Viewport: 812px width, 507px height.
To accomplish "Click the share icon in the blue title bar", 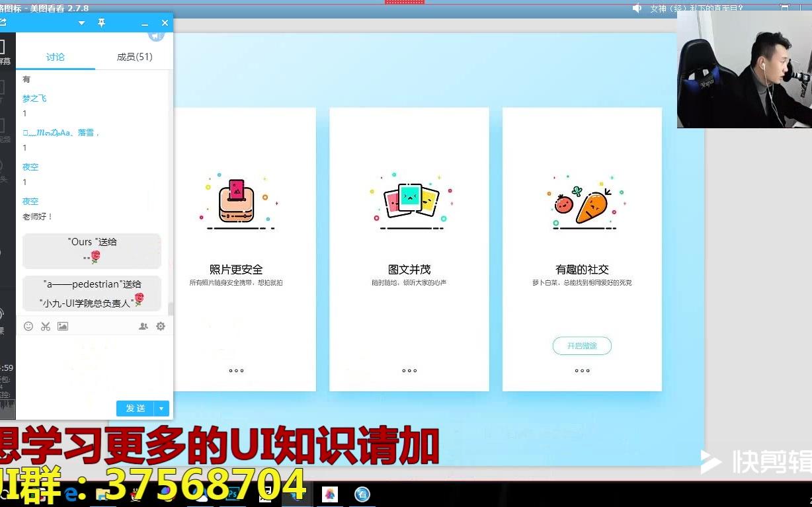I will click(3, 22).
